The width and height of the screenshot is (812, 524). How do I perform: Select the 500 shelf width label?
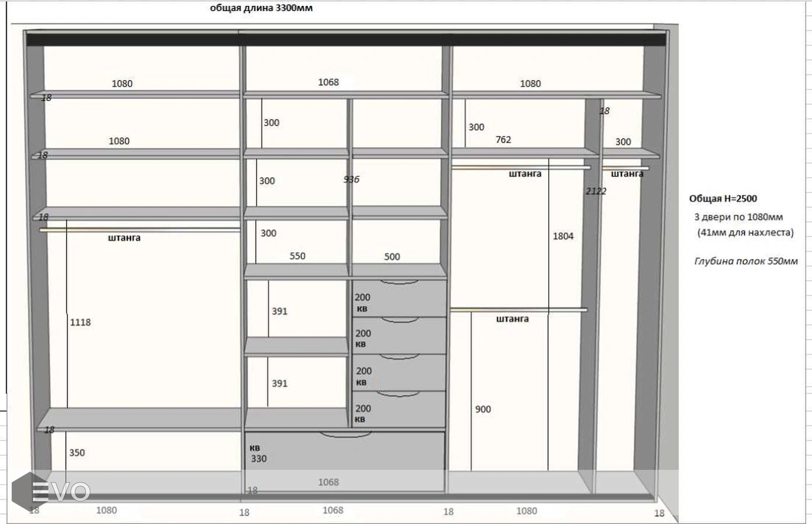[392, 257]
